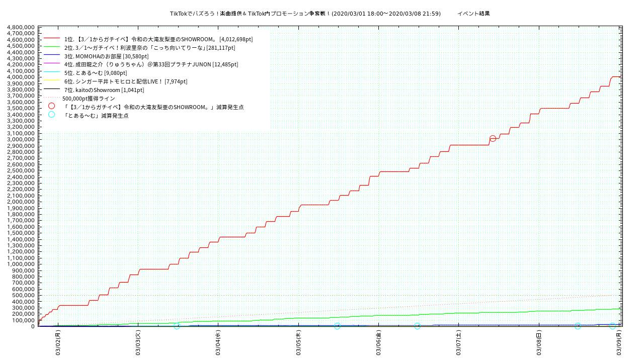
Task: Select the 1位 legend entry with 4,012,698pt
Action: [x=158, y=39]
